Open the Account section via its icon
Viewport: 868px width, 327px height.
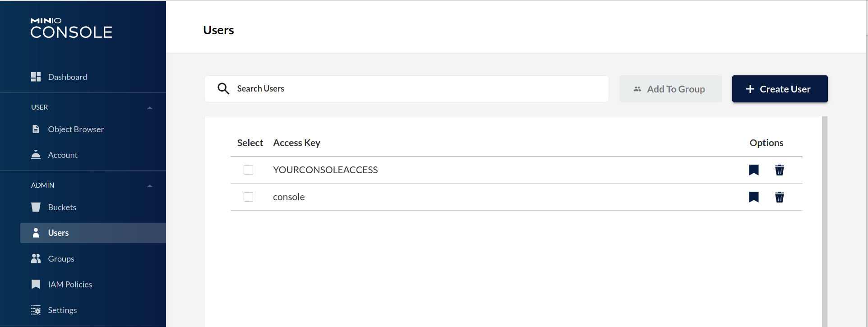(36, 155)
